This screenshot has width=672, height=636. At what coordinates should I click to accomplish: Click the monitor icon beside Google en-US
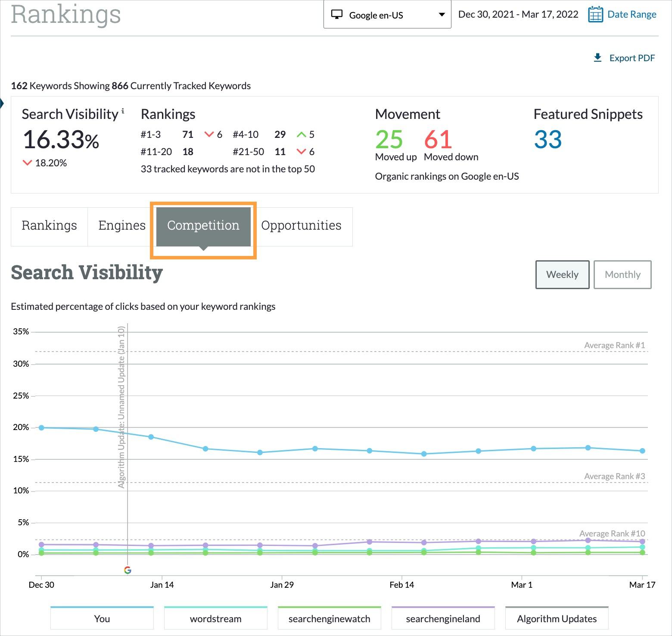[x=337, y=14]
